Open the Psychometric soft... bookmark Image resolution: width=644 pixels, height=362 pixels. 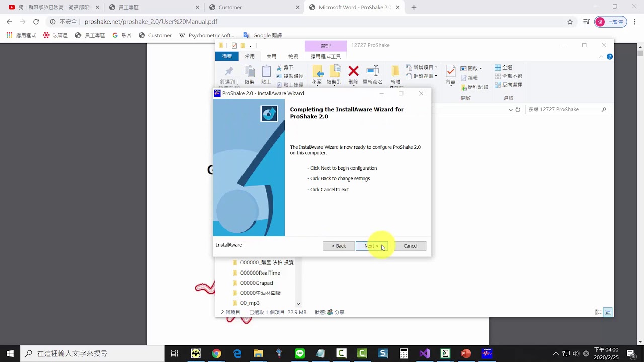(207, 35)
